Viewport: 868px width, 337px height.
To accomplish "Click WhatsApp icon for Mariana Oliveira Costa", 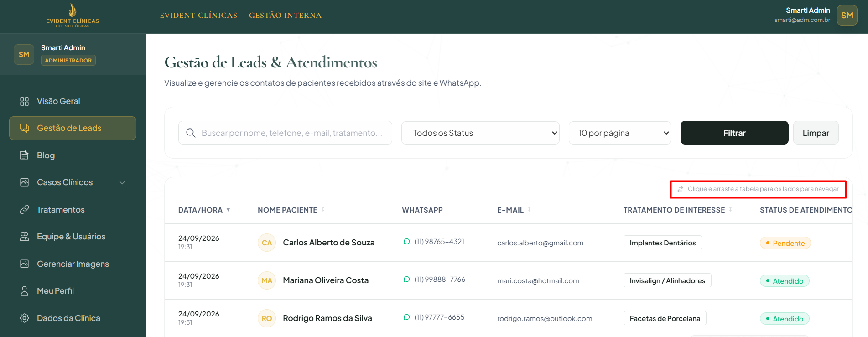I will tap(407, 280).
